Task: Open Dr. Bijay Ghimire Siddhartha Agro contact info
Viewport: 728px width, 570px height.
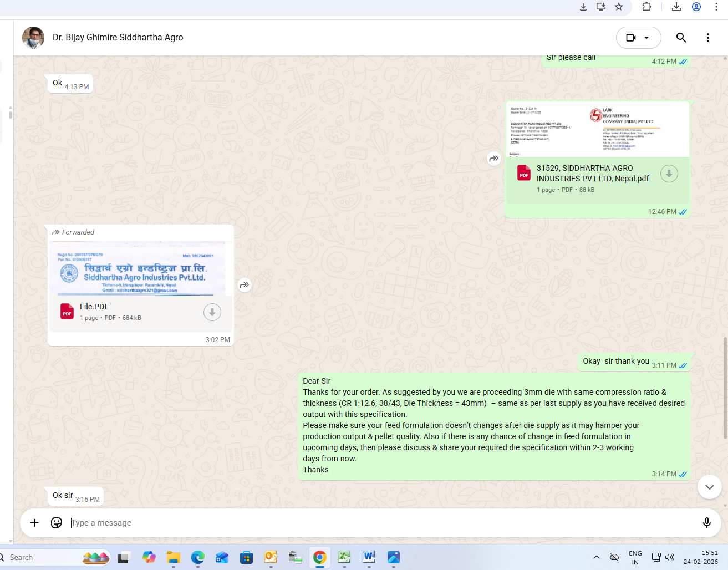Action: pos(118,38)
